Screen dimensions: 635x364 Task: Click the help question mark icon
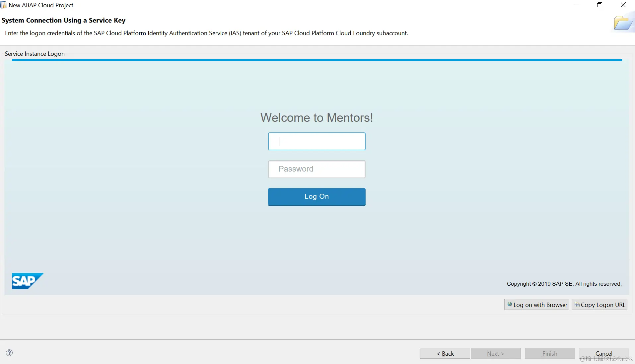pos(9,353)
